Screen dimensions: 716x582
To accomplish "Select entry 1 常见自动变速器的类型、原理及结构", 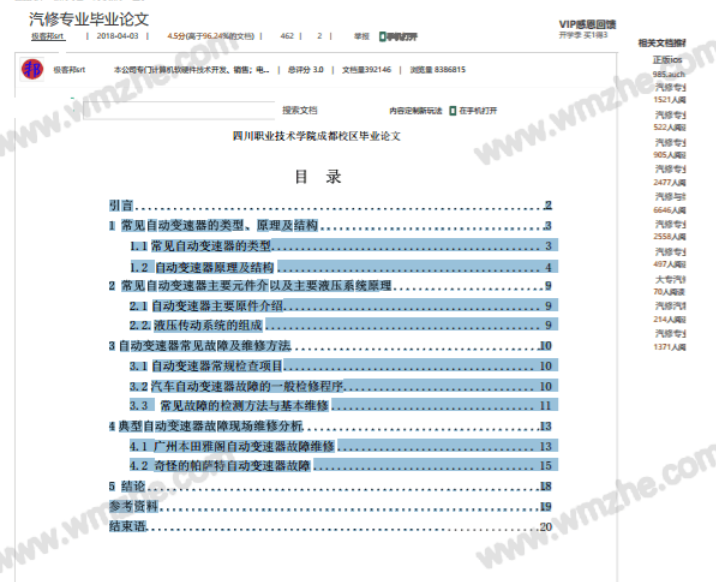I will tap(331, 225).
